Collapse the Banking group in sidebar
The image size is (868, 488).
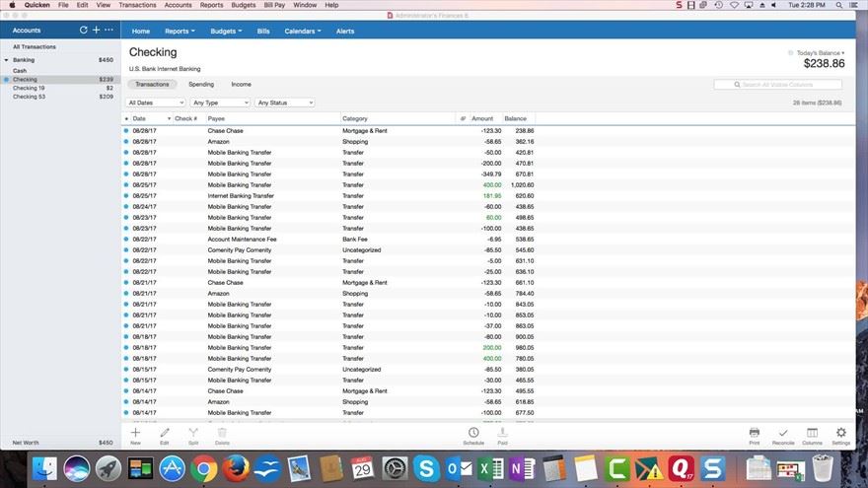click(x=6, y=60)
